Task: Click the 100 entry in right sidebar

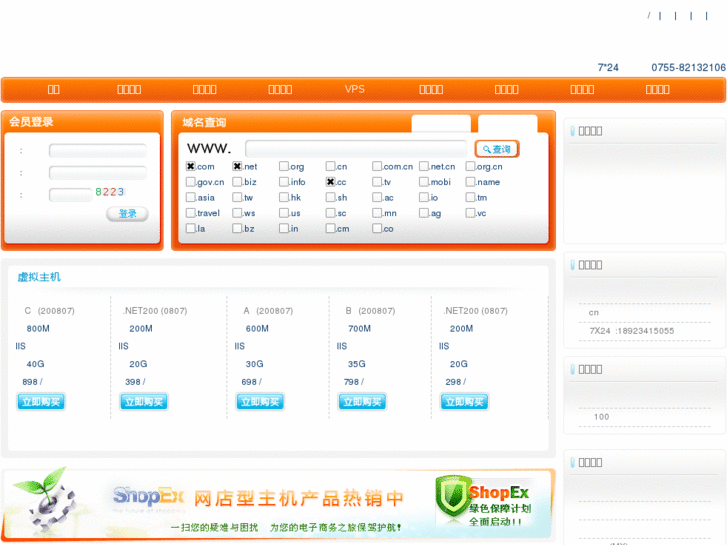Action: (x=601, y=417)
